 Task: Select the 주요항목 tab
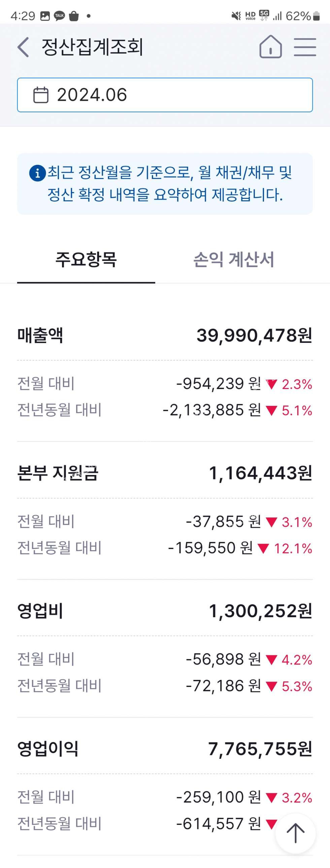(86, 260)
